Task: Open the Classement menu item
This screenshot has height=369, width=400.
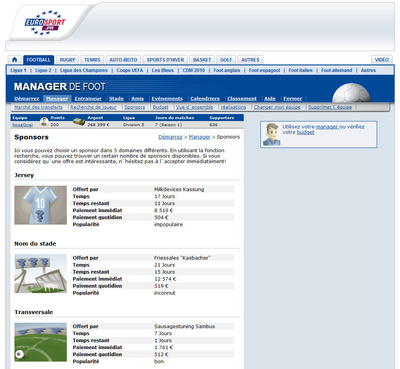Action: pyautogui.click(x=242, y=99)
